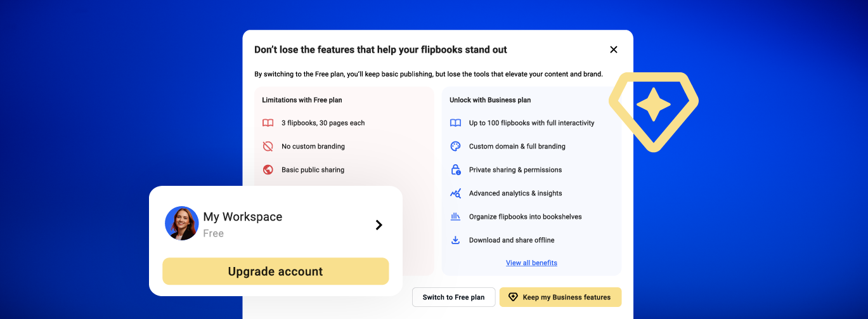Viewport: 868px width, 319px height.
Task: Expand My Workspace with the chevron arrow
Action: coord(379,225)
